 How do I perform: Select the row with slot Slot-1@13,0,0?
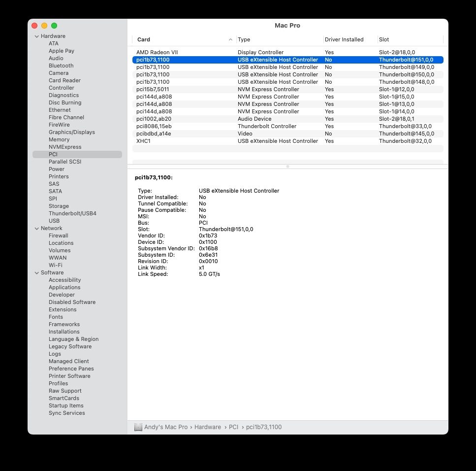[x=287, y=104]
